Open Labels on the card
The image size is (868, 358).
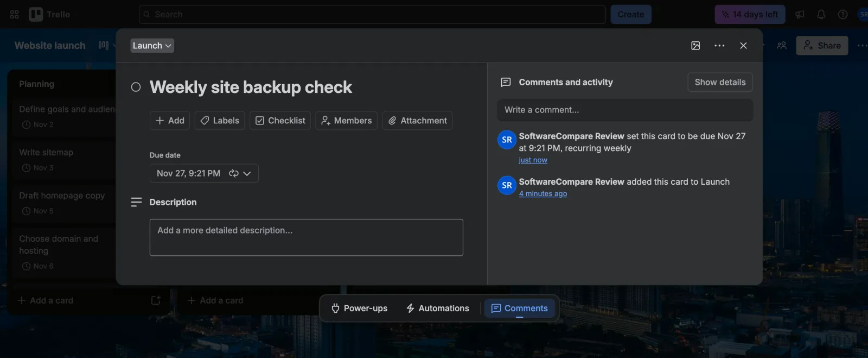pyautogui.click(x=220, y=121)
